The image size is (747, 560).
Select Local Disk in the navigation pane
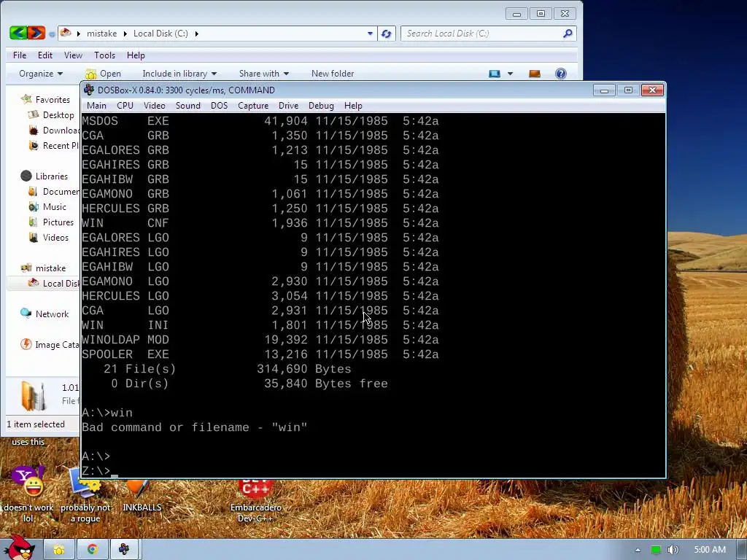click(54, 284)
